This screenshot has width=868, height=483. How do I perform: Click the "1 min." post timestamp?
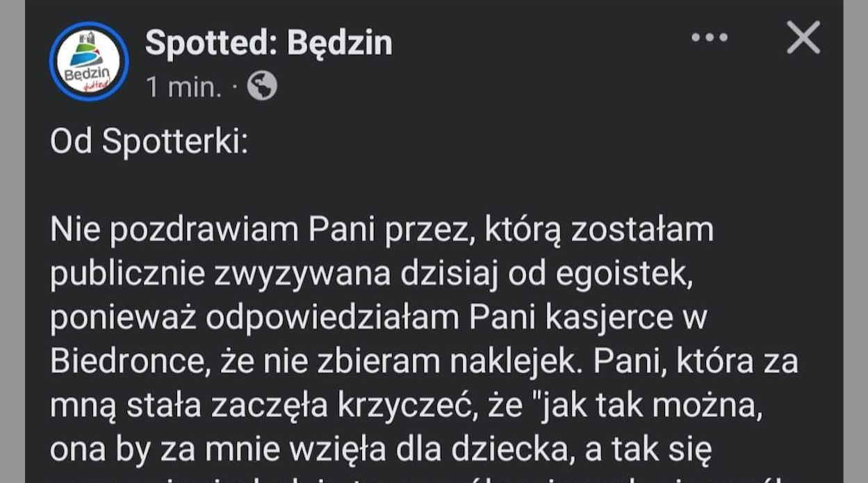pos(183,87)
